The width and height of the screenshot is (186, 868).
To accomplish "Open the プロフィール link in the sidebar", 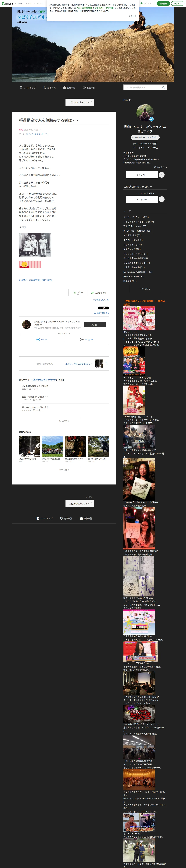I will point(138,148).
